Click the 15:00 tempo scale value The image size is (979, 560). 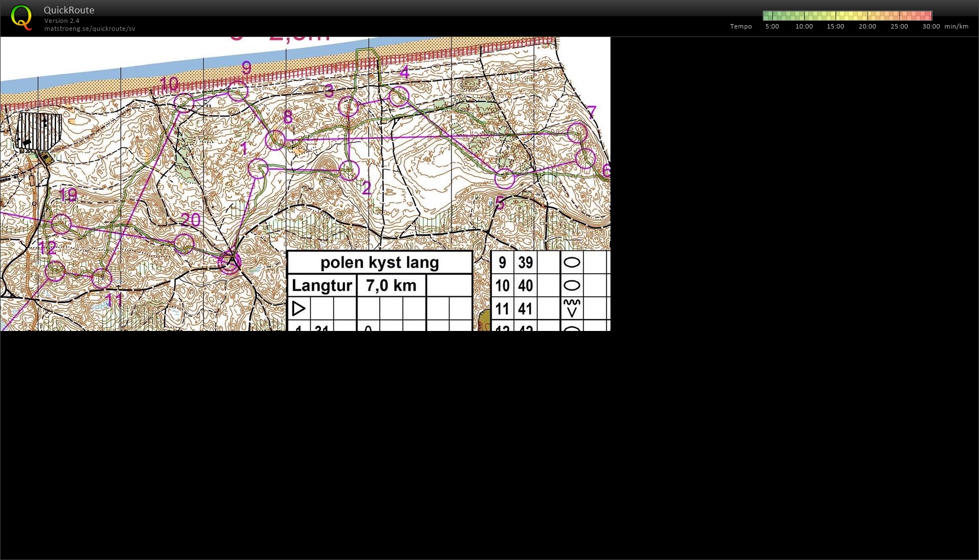(835, 26)
